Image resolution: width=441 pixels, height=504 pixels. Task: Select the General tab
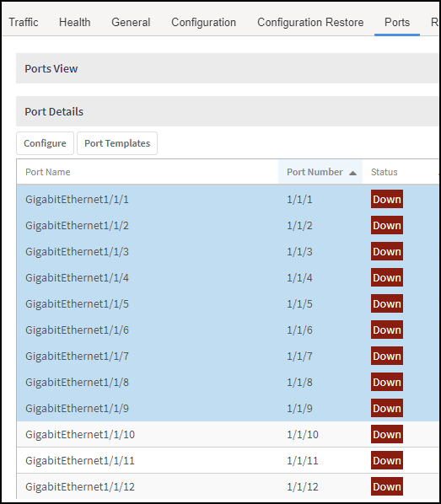(131, 23)
